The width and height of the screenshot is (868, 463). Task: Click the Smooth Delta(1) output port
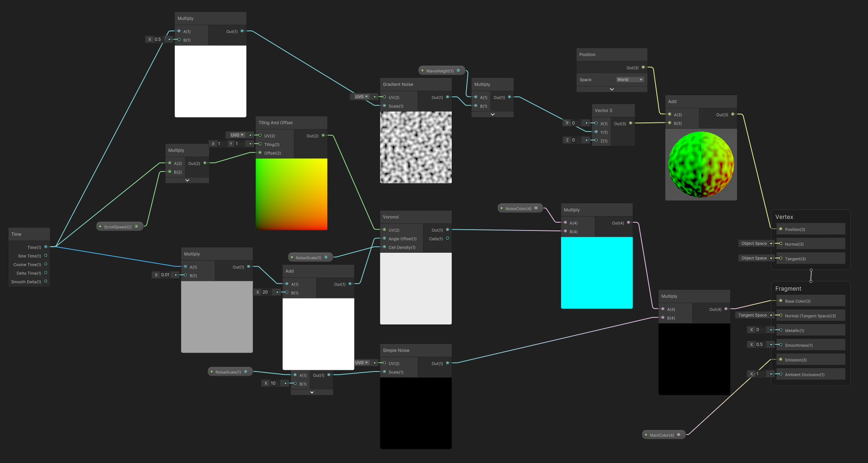[46, 282]
